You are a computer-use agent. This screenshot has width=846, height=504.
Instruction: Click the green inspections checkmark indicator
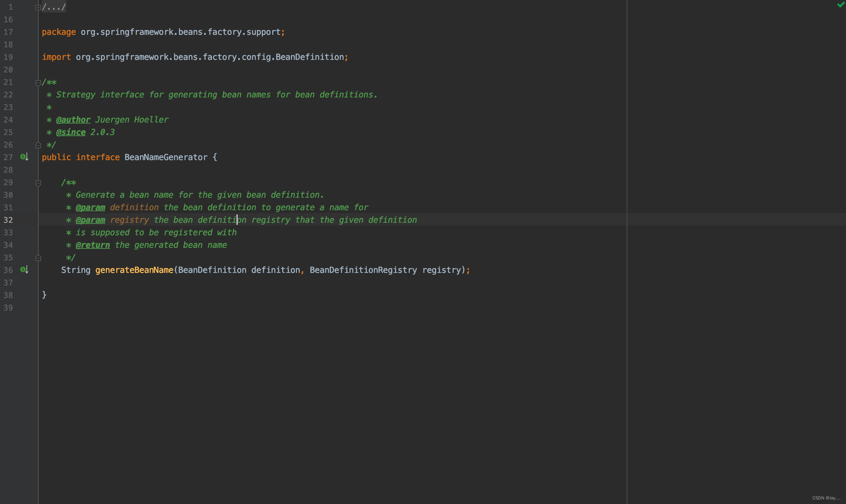pos(839,5)
